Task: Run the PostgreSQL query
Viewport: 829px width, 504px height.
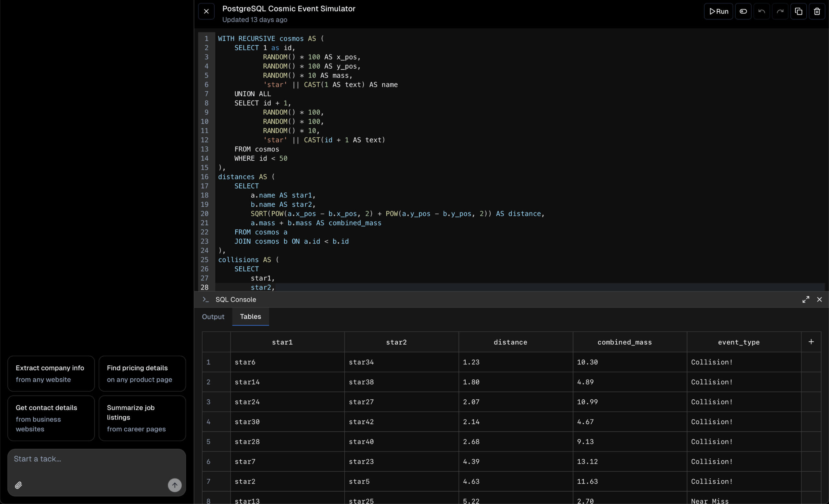Action: (718, 11)
